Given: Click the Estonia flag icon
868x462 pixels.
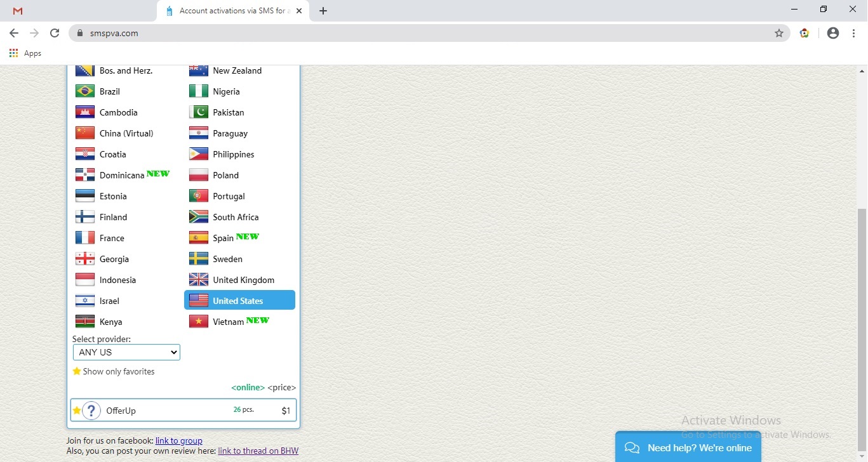Looking at the screenshot, I should click(85, 196).
